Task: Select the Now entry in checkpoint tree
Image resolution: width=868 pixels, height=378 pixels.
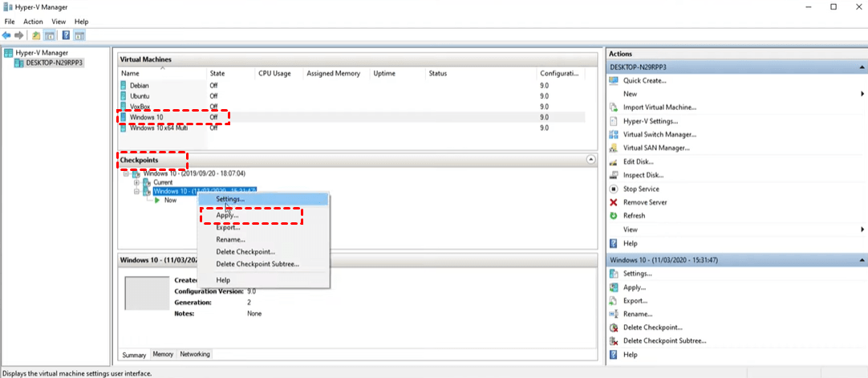Action: point(171,201)
